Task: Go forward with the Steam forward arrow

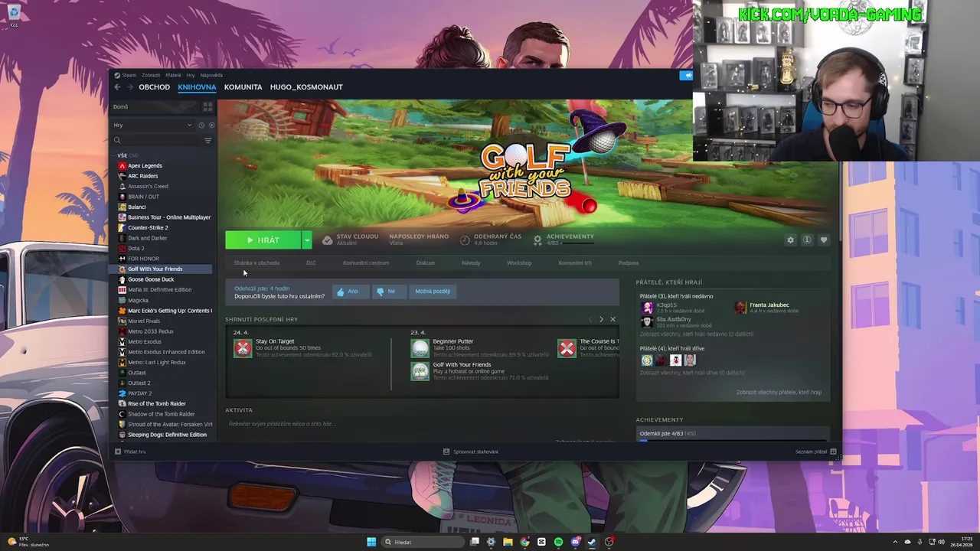Action: (x=129, y=87)
